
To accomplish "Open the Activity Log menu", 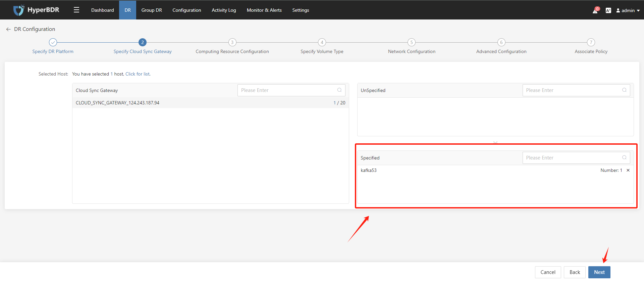I will [x=224, y=10].
